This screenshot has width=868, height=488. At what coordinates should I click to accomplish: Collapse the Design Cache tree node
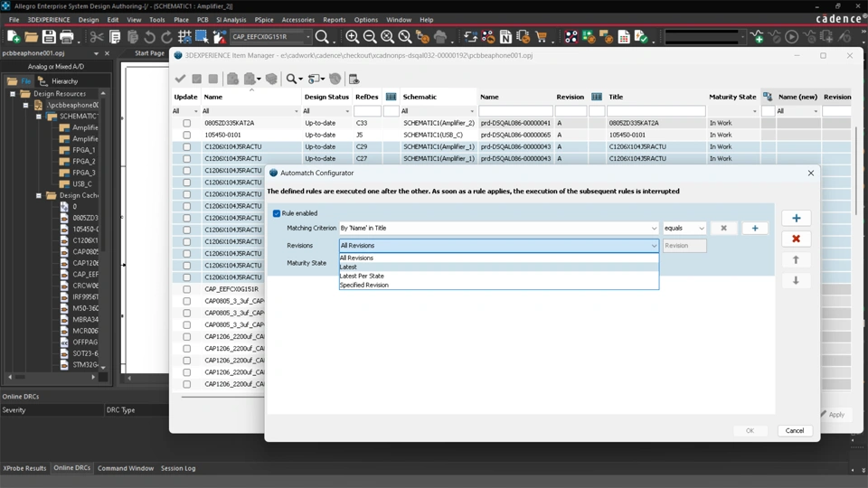click(39, 196)
